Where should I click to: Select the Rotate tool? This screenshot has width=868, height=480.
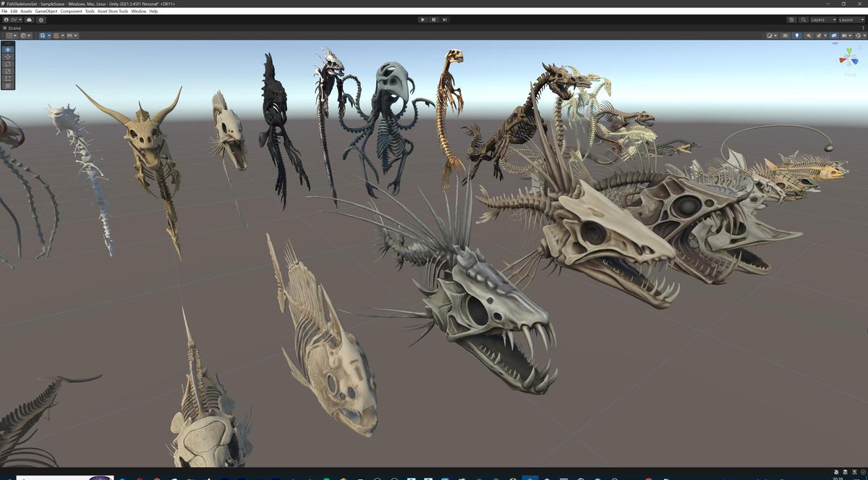(x=7, y=64)
